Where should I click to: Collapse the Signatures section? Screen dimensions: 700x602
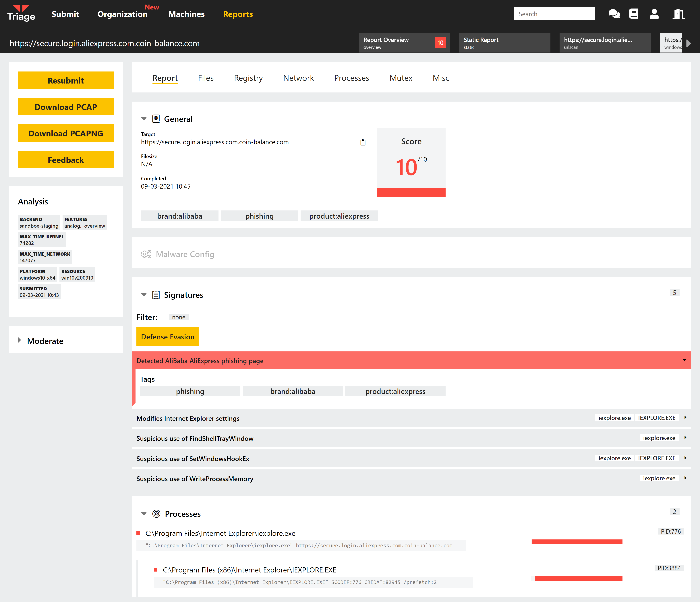tap(144, 295)
